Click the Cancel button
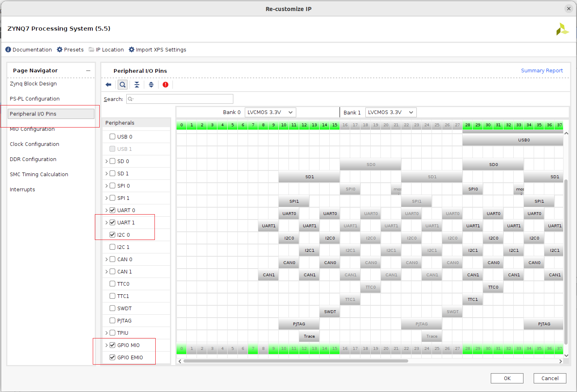Viewport: 577px width, 392px height. pos(550,378)
